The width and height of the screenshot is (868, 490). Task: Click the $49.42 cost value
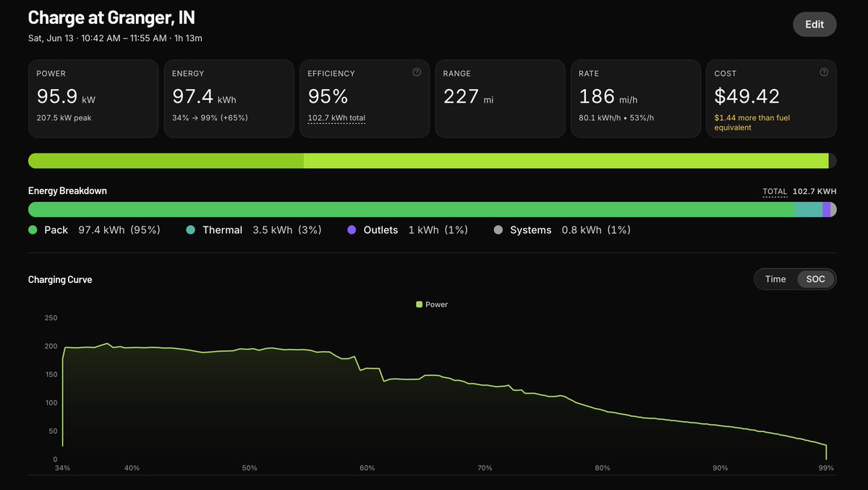(746, 96)
